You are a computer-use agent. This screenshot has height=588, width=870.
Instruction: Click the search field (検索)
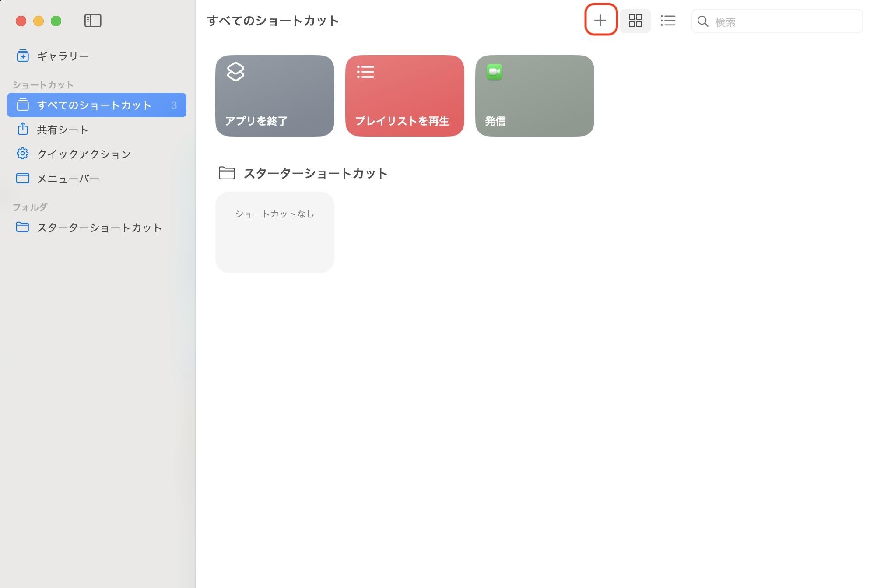click(777, 21)
